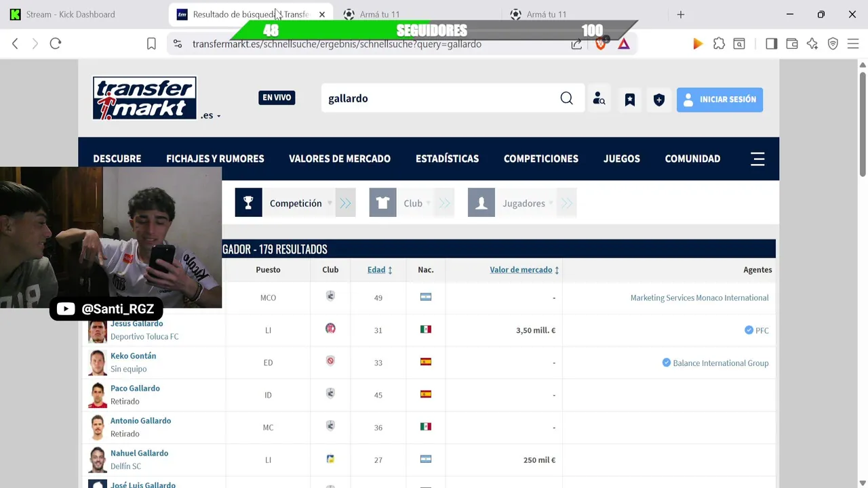Open the hamburger menu in navigation bar
The width and height of the screenshot is (868, 488).
coord(757,159)
